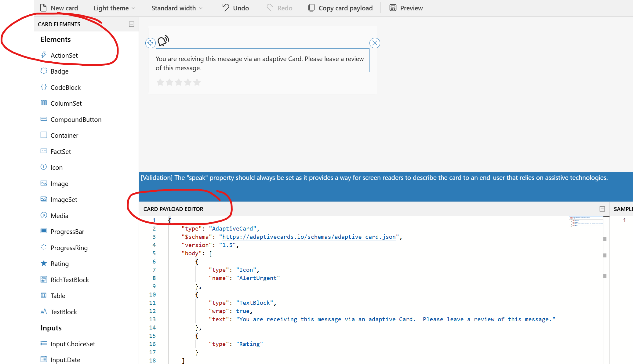Remove the selected element with the X icon

[x=375, y=43]
